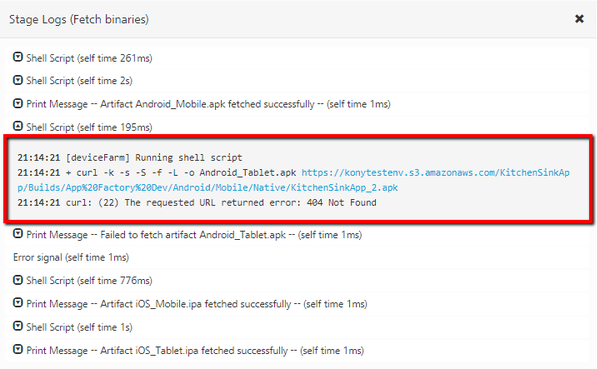Expand Shell Script self time 776ms icon
Viewport: 597px width, 369px height.
click(x=18, y=280)
